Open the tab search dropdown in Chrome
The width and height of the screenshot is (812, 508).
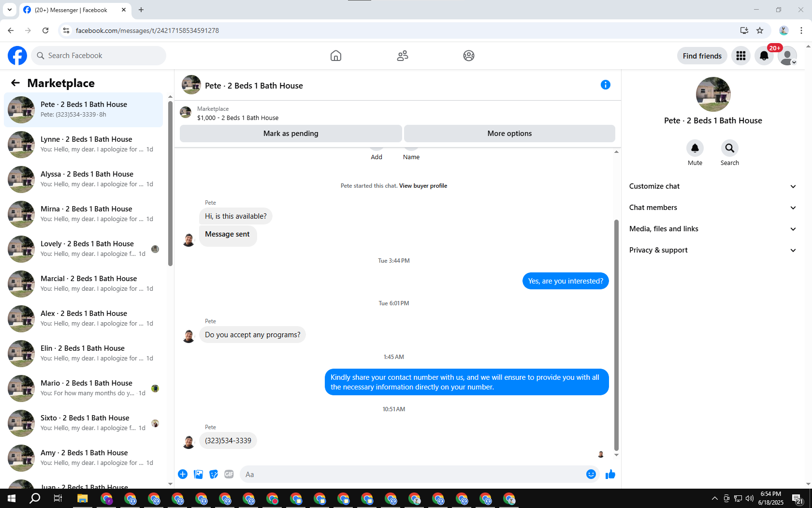coord(10,10)
